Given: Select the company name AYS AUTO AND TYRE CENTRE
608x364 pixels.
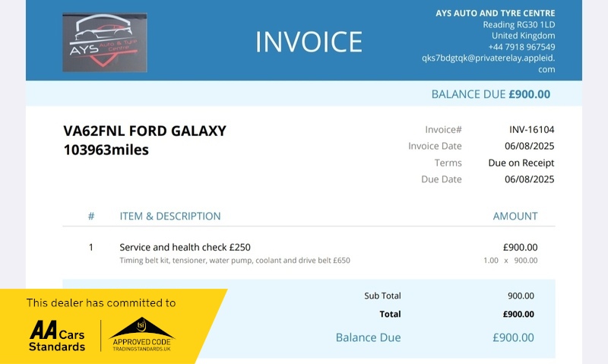Looking at the screenshot, I should pos(496,13).
